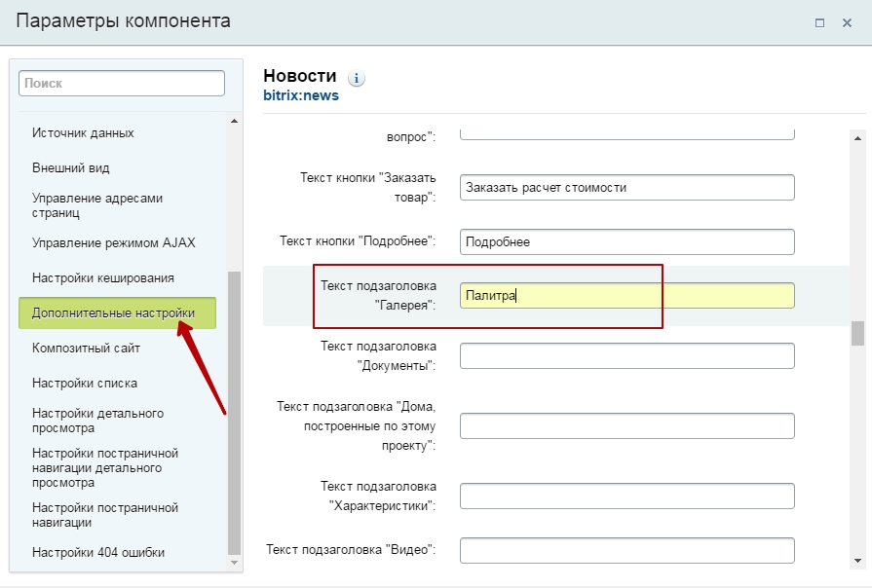Open Композитный сайт section
This screenshot has height=588, width=872.
coord(86,348)
